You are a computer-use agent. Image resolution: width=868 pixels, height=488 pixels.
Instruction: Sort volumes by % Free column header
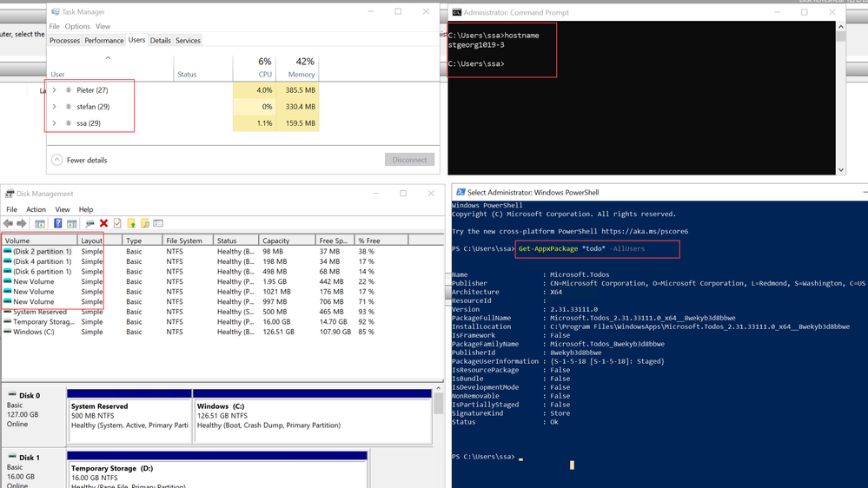point(381,241)
